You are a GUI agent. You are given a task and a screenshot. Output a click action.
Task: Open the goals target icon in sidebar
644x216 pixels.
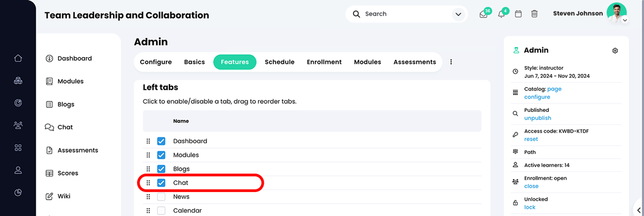(x=18, y=103)
